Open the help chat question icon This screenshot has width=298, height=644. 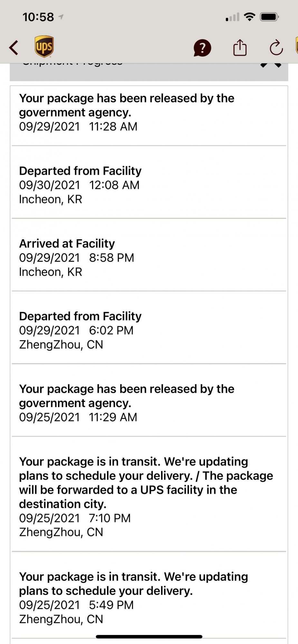202,48
